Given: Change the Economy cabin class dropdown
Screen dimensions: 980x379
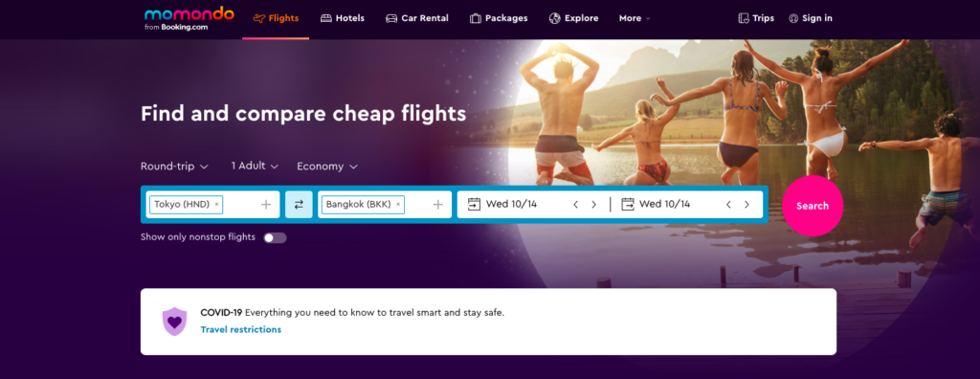Looking at the screenshot, I should pyautogui.click(x=327, y=167).
